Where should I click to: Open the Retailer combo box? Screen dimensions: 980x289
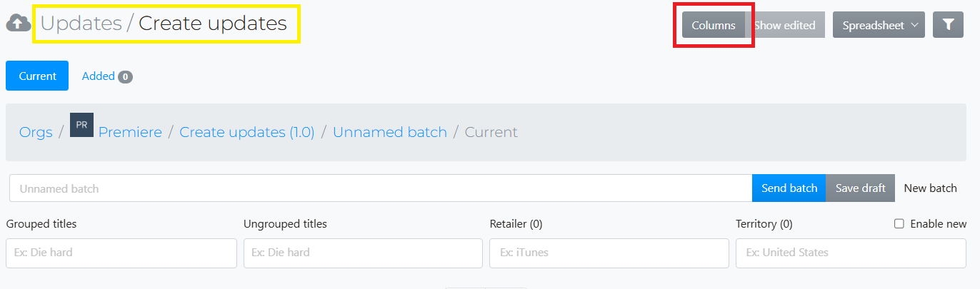pyautogui.click(x=609, y=253)
